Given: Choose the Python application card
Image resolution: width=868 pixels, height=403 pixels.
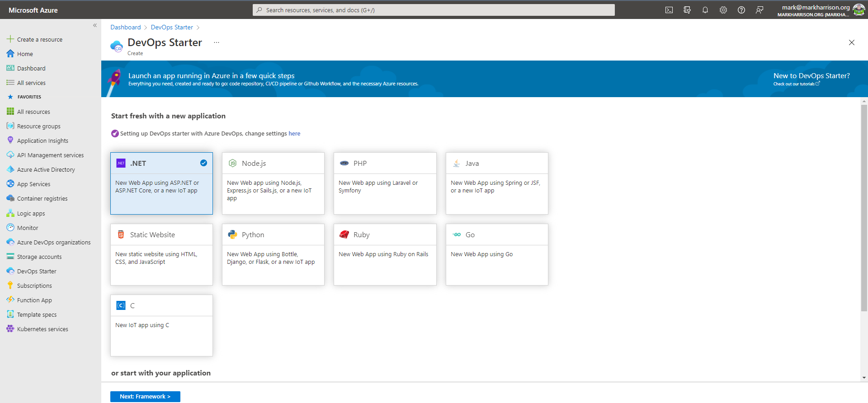Looking at the screenshot, I should pos(273,254).
